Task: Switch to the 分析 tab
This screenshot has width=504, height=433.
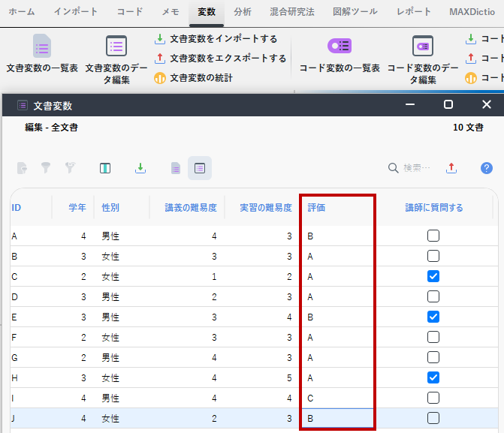Action: coord(243,12)
